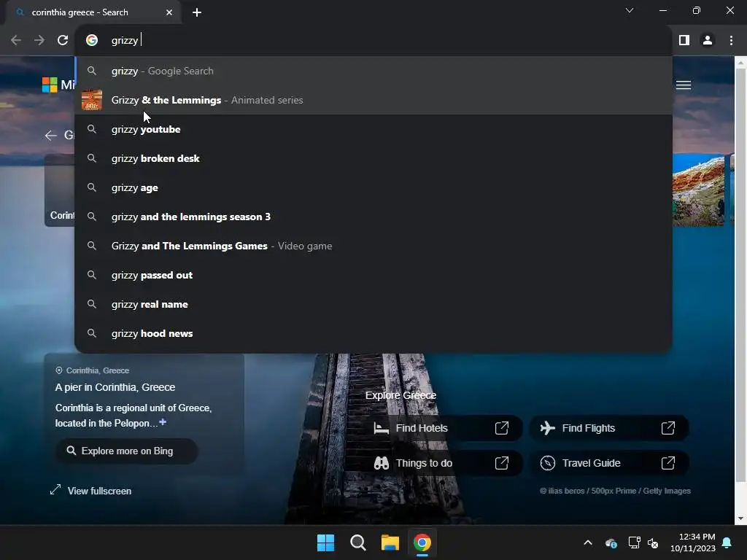This screenshot has height=560, width=747.
Task: Open the clock showing 12:34 PM
Action: [x=693, y=542]
